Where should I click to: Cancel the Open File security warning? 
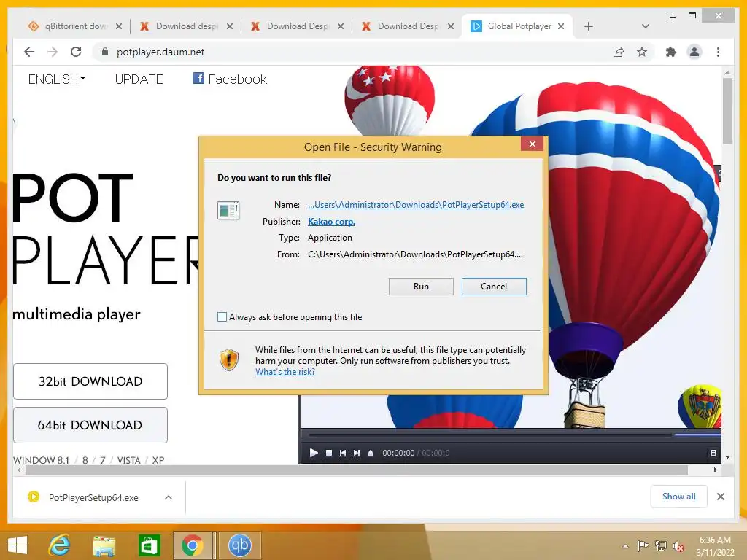494,286
